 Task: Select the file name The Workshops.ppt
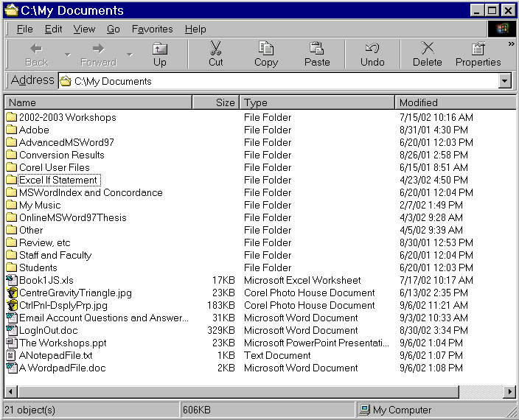pos(63,343)
